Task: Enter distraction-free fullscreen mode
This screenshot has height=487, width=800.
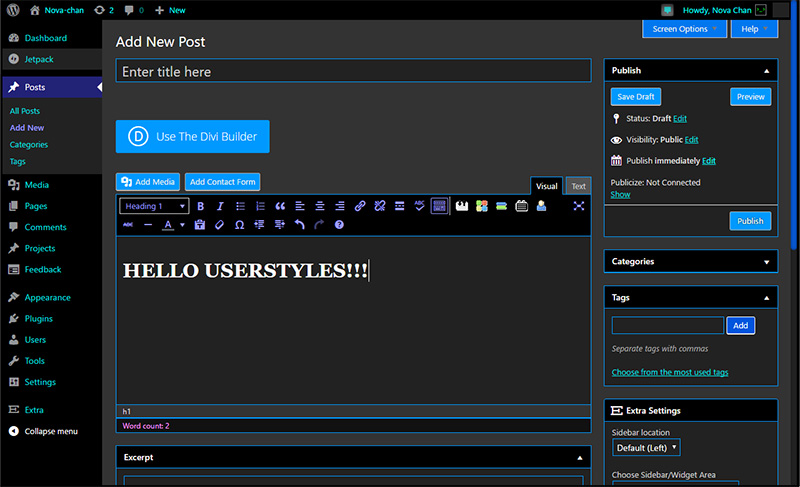Action: pyautogui.click(x=579, y=206)
